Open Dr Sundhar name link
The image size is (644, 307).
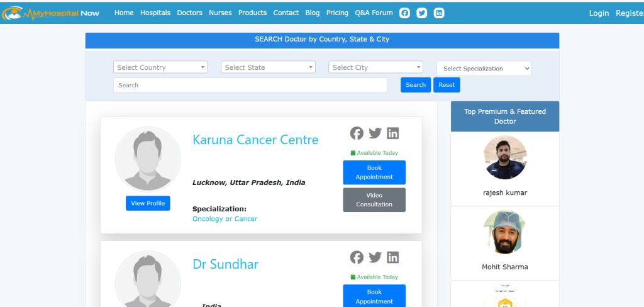pos(226,264)
